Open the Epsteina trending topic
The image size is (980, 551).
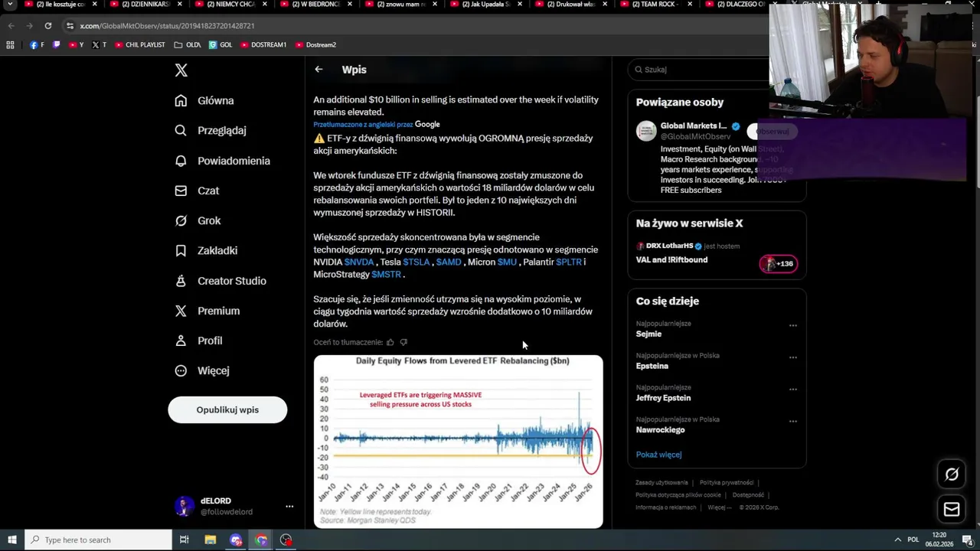[652, 367]
